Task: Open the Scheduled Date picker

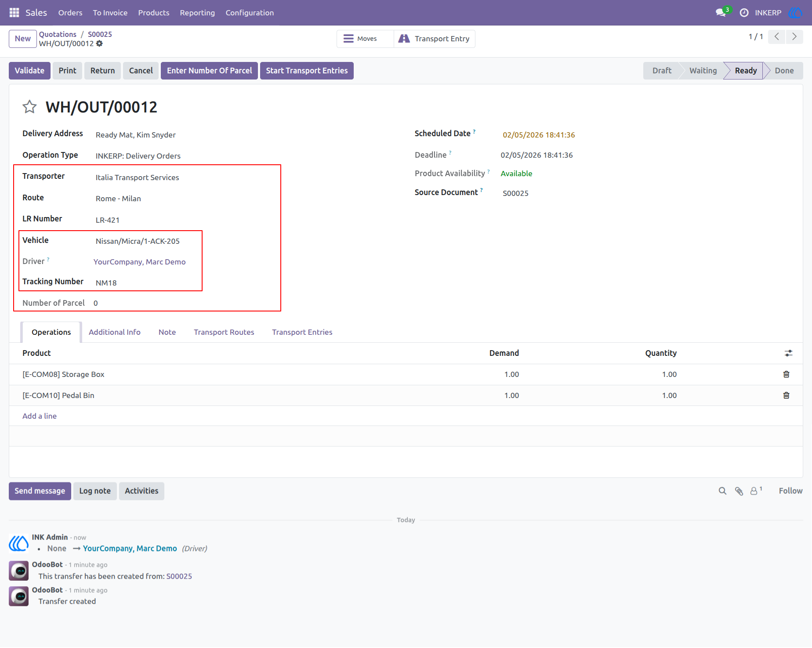Action: tap(539, 135)
